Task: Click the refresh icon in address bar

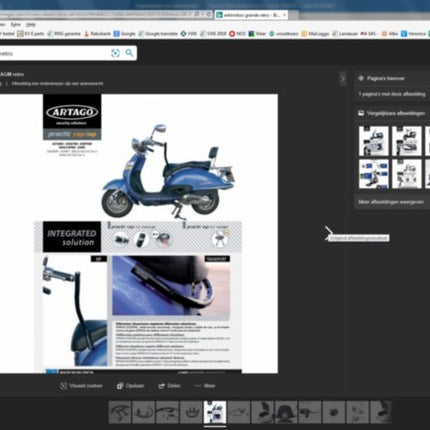Action: tap(208, 14)
